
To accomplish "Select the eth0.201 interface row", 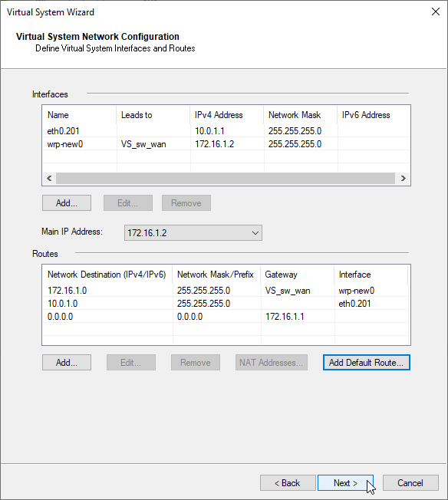I will 226,130.
